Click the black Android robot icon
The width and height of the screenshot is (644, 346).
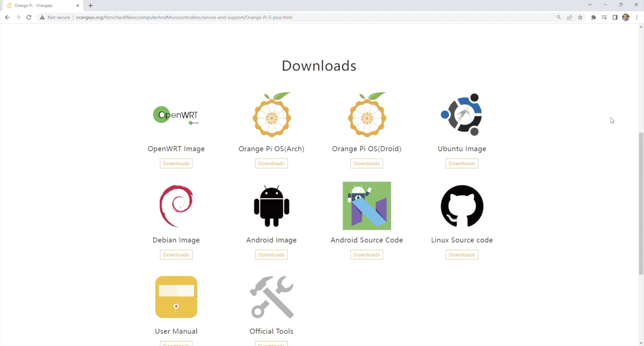point(271,206)
